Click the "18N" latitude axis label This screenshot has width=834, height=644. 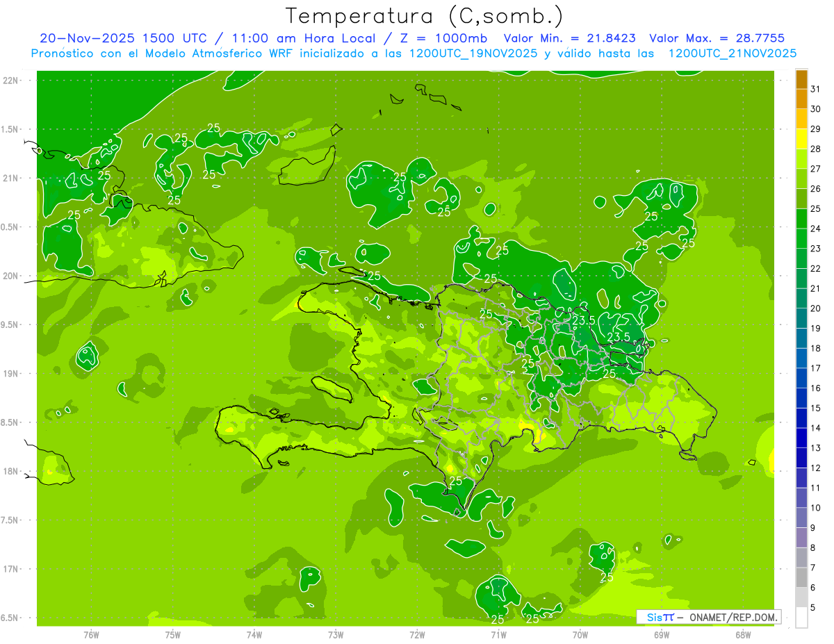(x=10, y=471)
